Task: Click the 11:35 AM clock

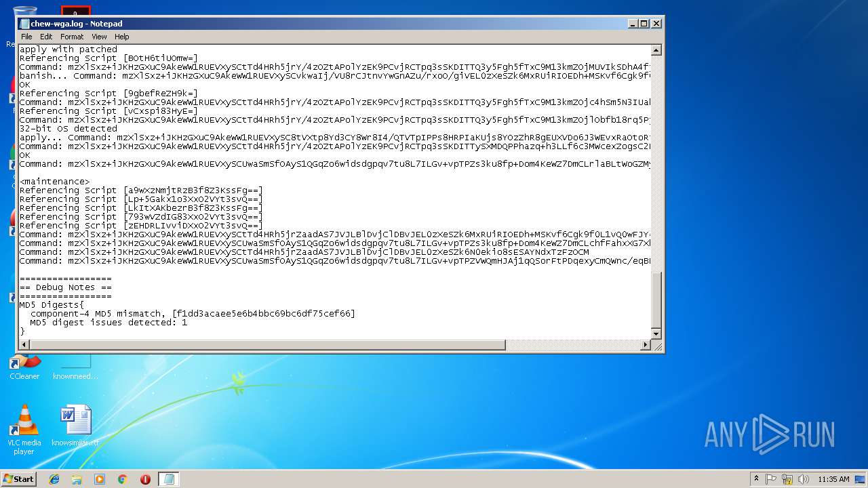Action: [833, 479]
